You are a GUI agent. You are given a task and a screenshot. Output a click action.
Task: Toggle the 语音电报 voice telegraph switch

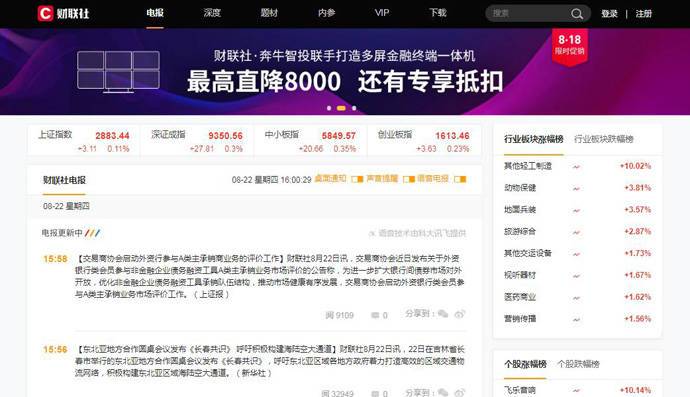(460, 179)
